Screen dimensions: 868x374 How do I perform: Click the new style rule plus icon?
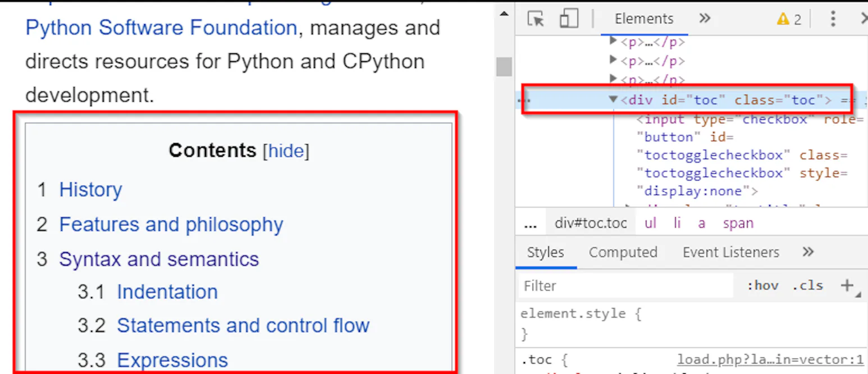847,285
